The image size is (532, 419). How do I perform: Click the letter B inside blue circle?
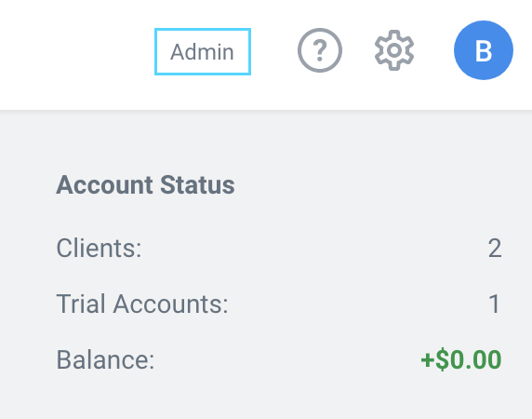484,51
